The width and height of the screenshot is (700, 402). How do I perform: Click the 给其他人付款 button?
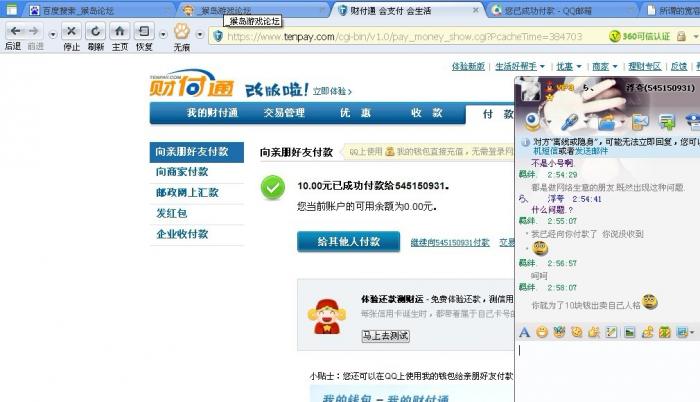tap(349, 242)
